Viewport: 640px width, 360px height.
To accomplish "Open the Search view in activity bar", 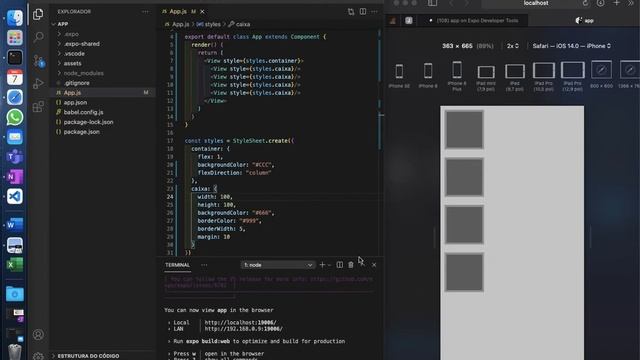I will (38, 38).
